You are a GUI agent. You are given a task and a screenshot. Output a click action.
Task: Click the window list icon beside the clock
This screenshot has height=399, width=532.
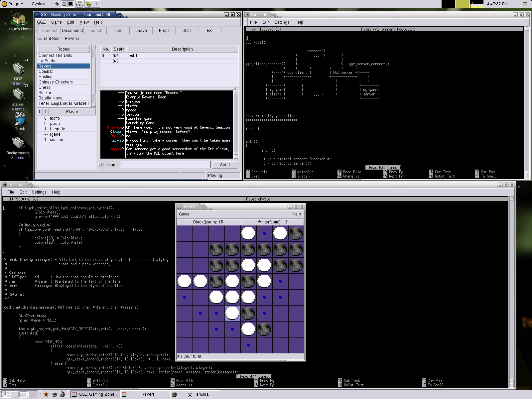pos(525,4)
